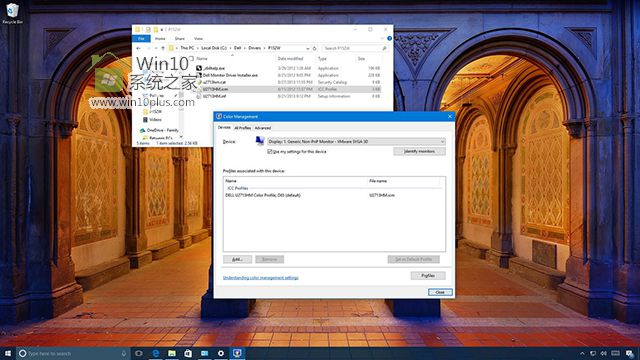Click the Color Management taskbar icon
The height and width of the screenshot is (360, 640).
click(237, 353)
